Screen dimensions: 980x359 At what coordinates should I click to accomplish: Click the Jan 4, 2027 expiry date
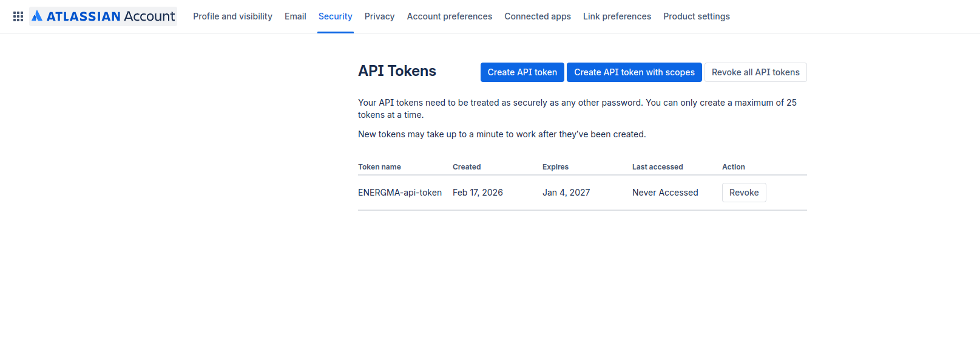coord(566,193)
